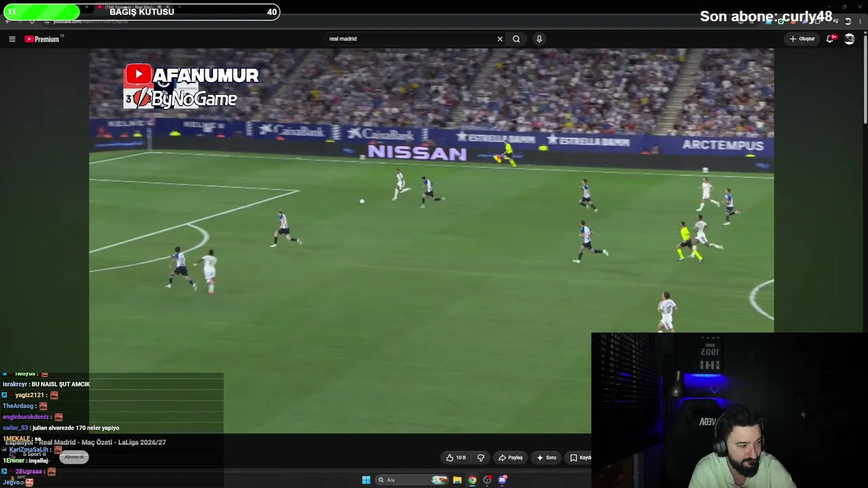
Task: Open the Soru ask button
Action: (547, 457)
